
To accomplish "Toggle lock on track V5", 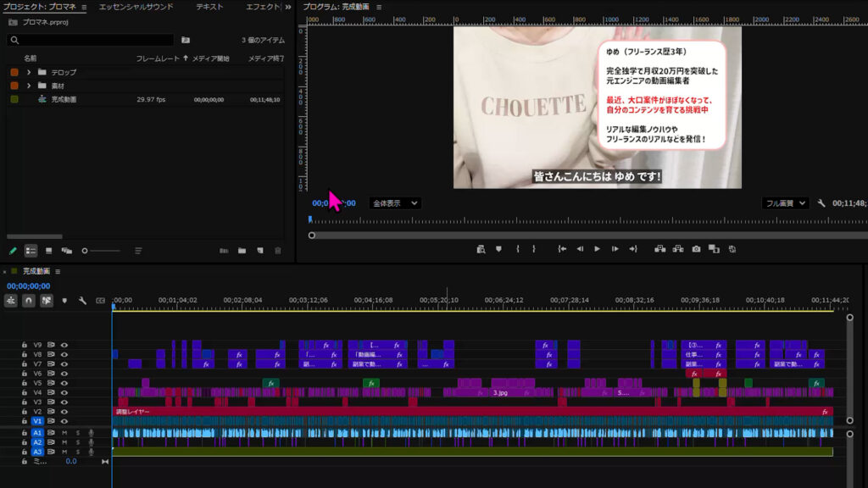I will (x=25, y=383).
